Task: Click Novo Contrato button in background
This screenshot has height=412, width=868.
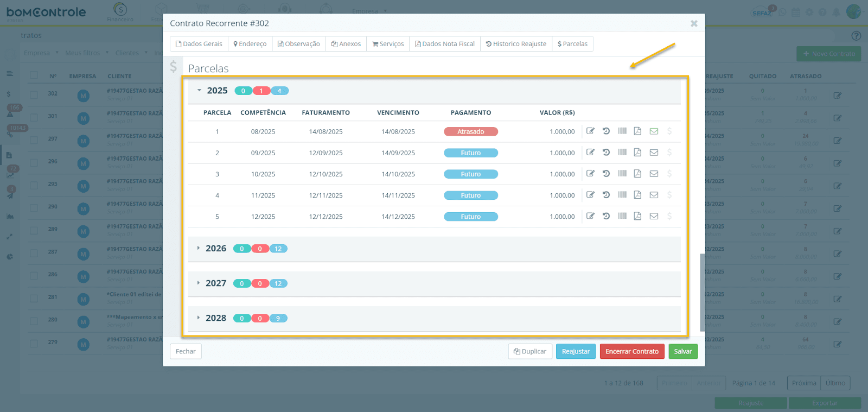Action: point(828,54)
